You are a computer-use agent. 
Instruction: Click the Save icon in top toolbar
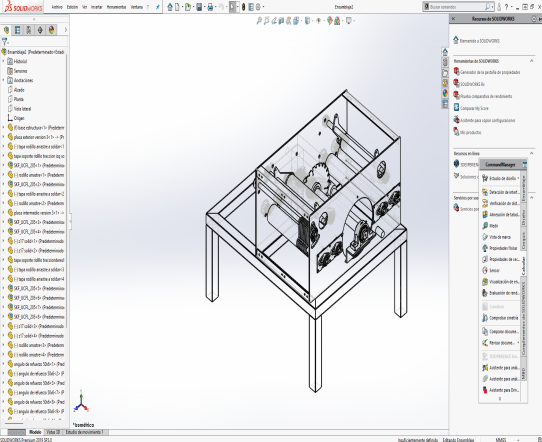(x=199, y=7)
